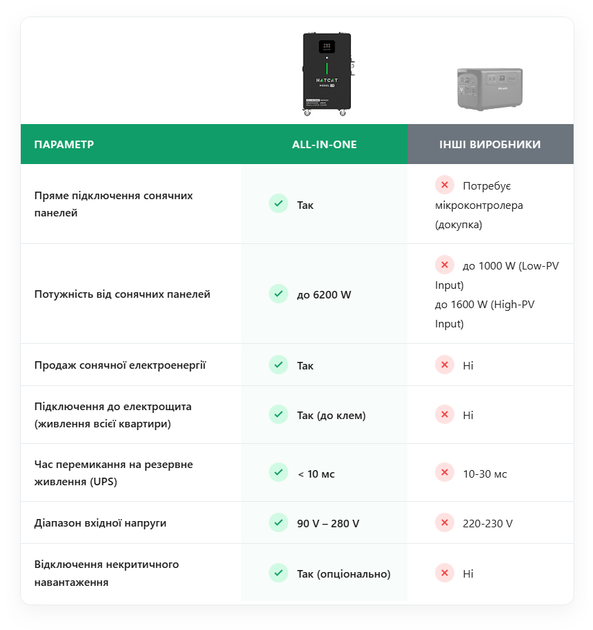Click the black All-in-One battery unit image
This screenshot has height=630, width=593.
(327, 74)
